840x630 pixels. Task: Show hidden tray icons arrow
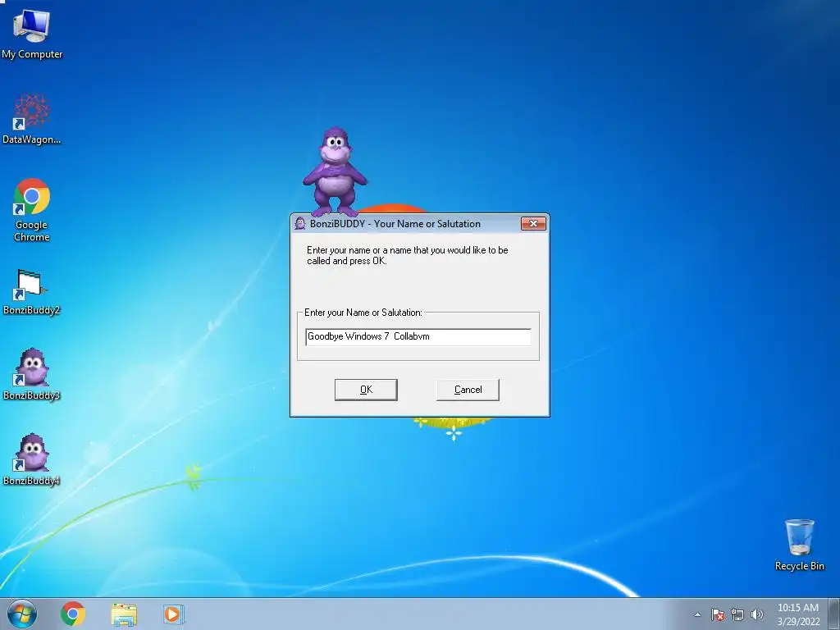pyautogui.click(x=697, y=614)
